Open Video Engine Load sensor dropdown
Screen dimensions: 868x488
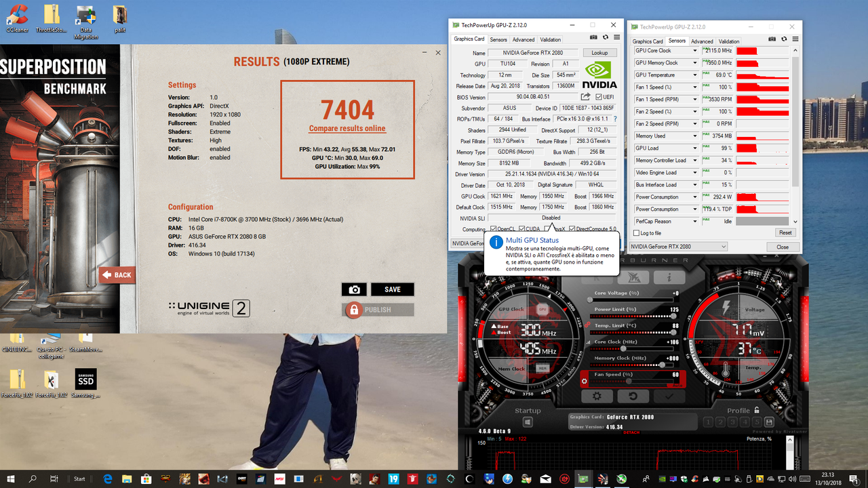click(694, 173)
